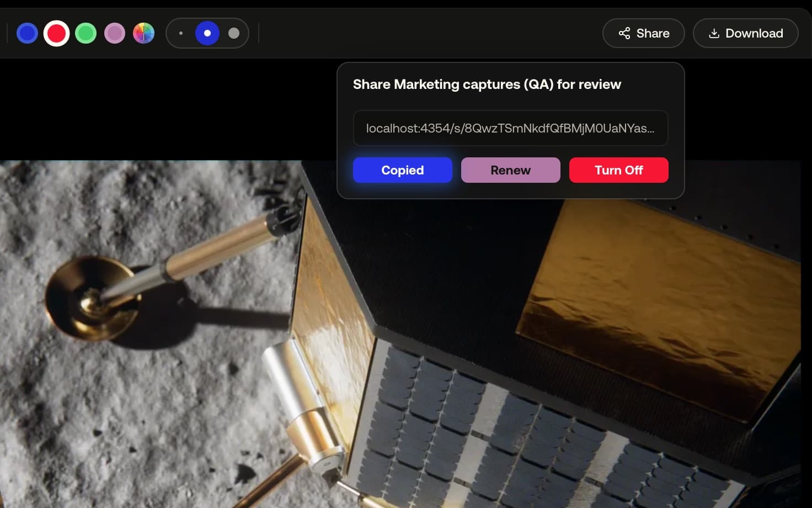The width and height of the screenshot is (812, 508).
Task: Click the Share Marketing captures heading
Action: pyautogui.click(x=487, y=84)
